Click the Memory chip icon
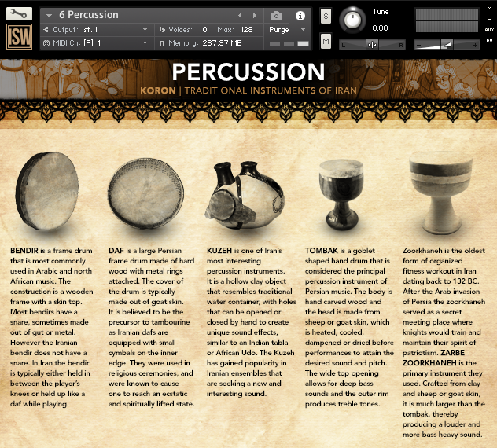This screenshot has height=448, width=497. click(x=162, y=43)
